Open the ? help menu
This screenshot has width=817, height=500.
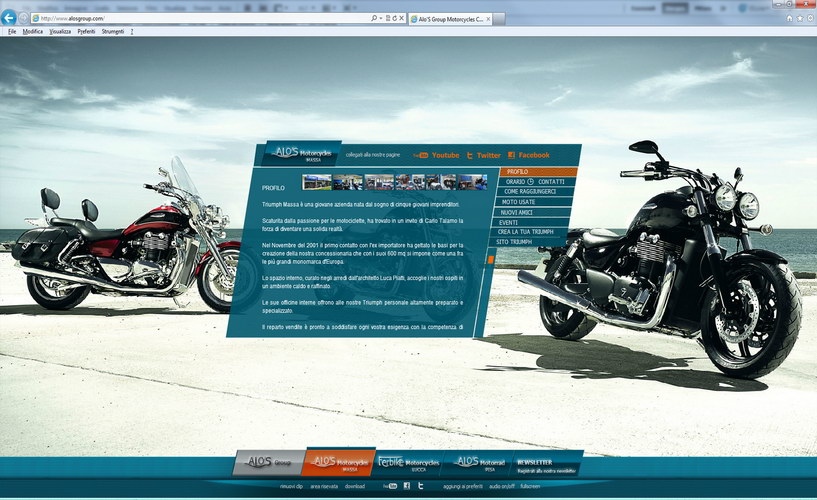tap(132, 31)
